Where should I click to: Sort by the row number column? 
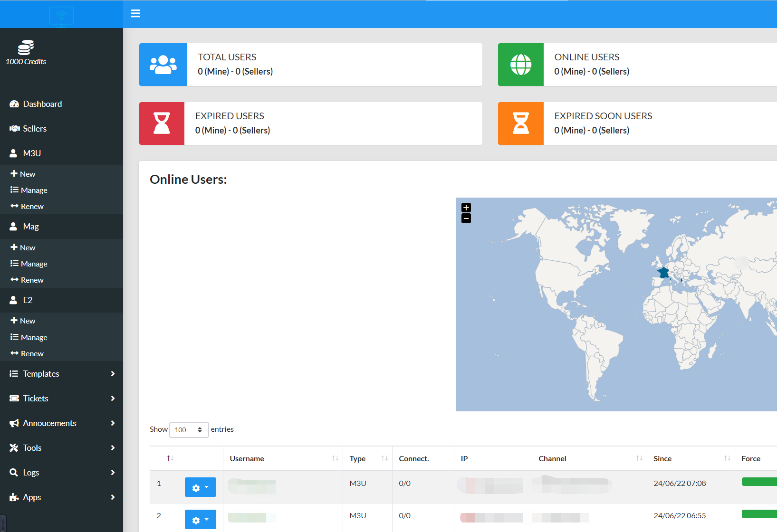pyautogui.click(x=170, y=458)
